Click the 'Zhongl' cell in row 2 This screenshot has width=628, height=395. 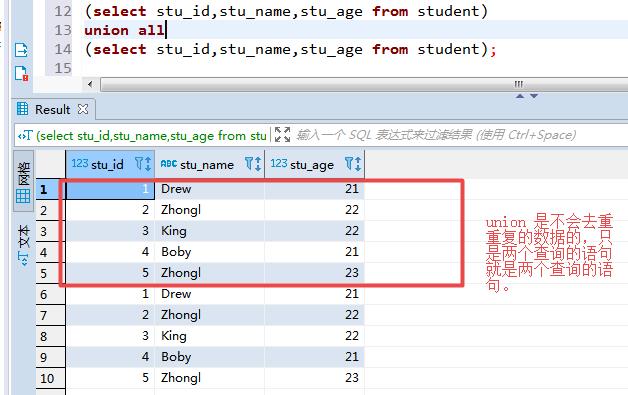pos(209,210)
